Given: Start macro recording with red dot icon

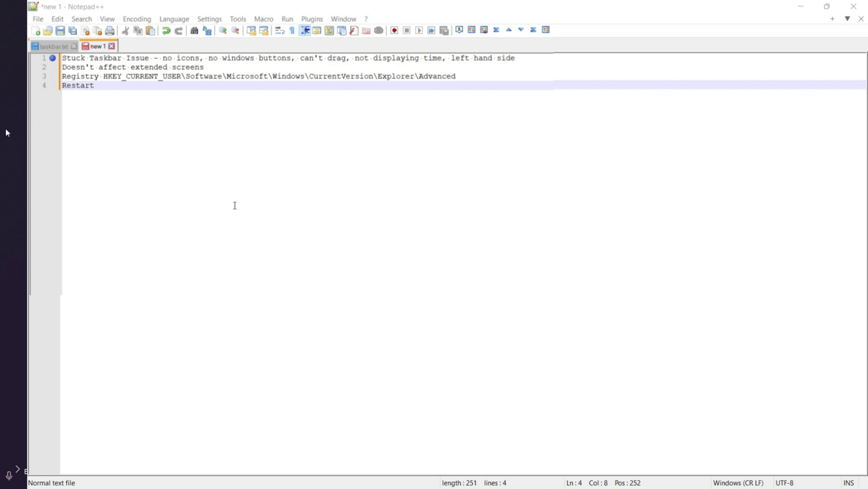Looking at the screenshot, I should tap(395, 31).
